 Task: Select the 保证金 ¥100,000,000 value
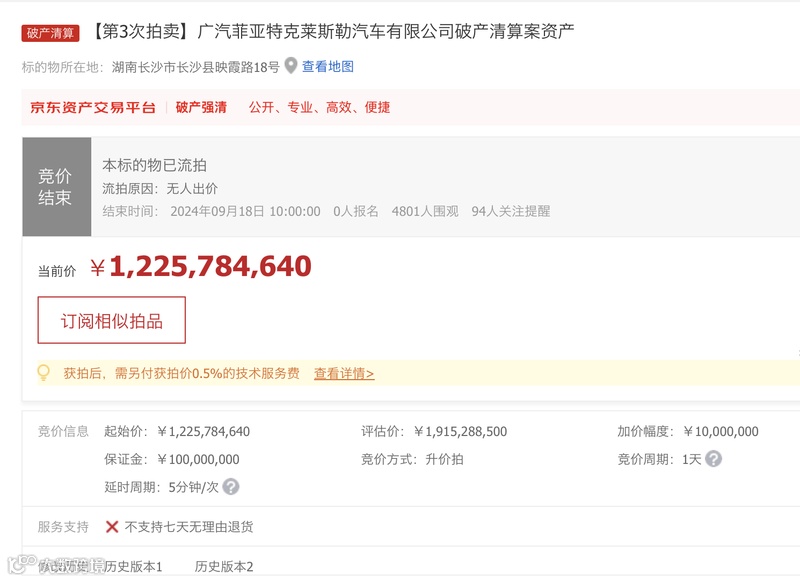tap(198, 459)
